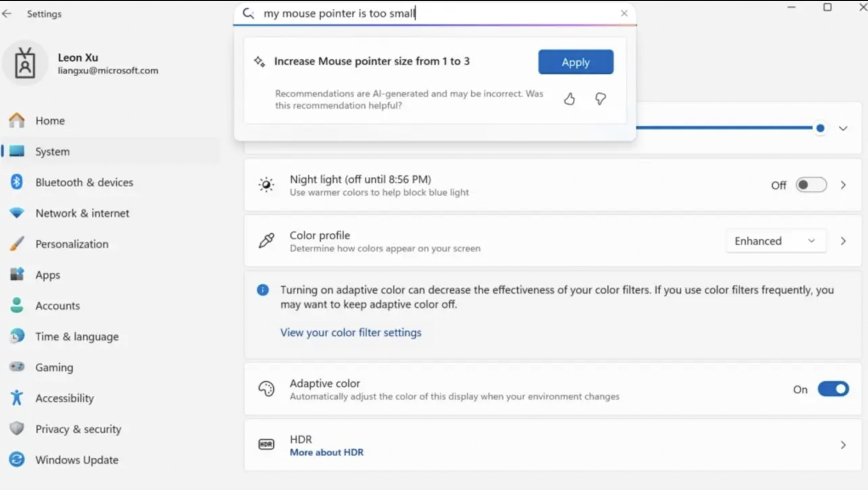Turn on the Night light toggle

[x=811, y=185]
